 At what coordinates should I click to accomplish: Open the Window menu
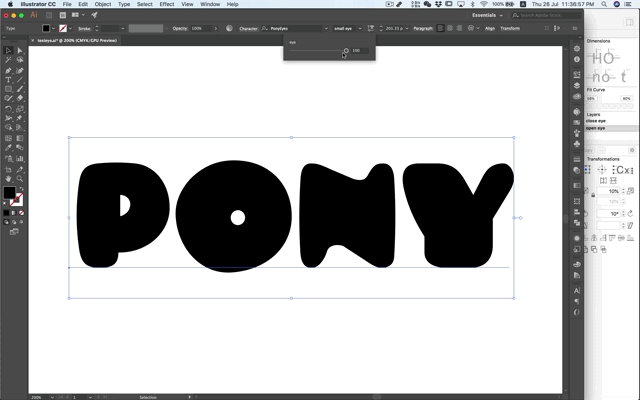tap(210, 4)
